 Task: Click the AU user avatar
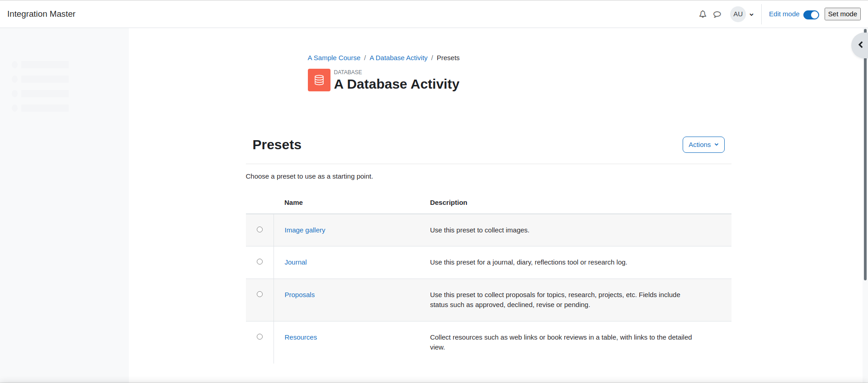738,14
